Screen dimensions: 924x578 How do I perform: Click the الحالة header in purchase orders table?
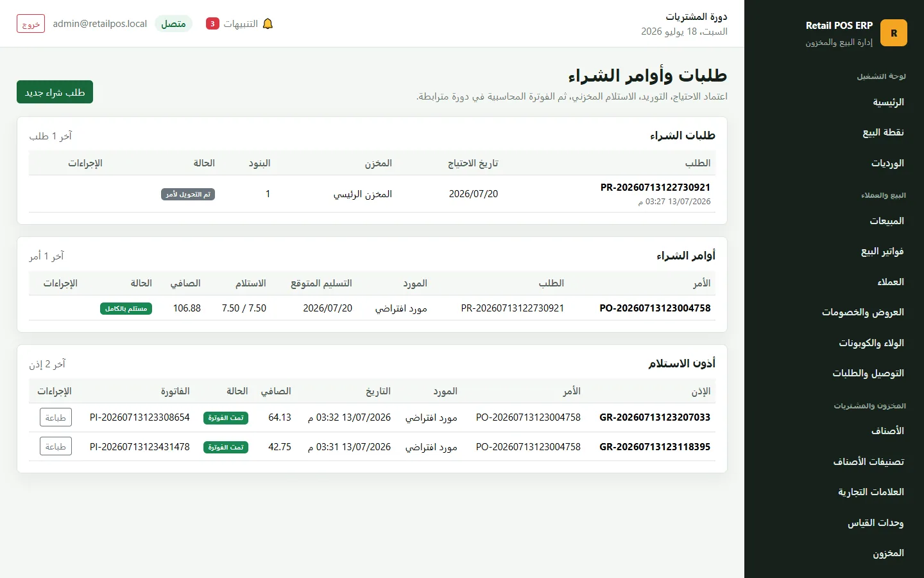point(141,283)
